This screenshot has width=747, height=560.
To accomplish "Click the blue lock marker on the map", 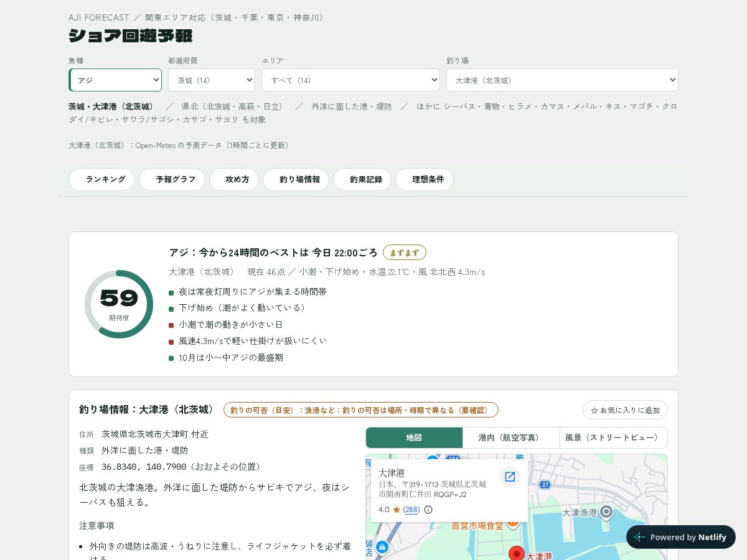I will 382,547.
